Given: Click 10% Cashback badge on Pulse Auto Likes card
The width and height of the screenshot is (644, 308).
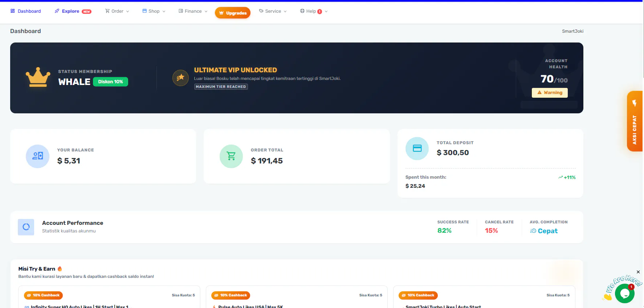Looking at the screenshot, I should click(x=231, y=295).
